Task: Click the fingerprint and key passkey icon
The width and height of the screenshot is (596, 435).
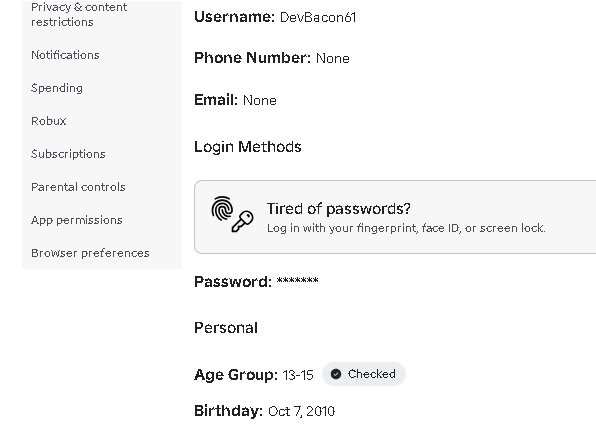Action: 233,214
